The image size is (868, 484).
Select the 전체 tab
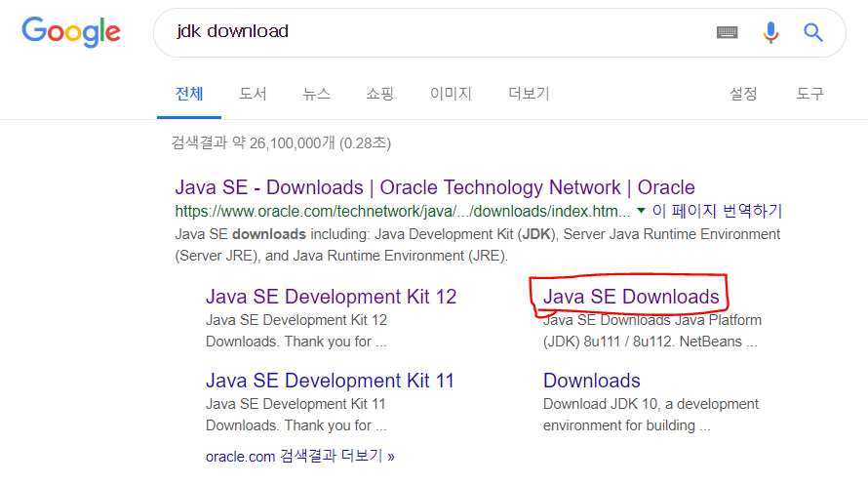(189, 94)
